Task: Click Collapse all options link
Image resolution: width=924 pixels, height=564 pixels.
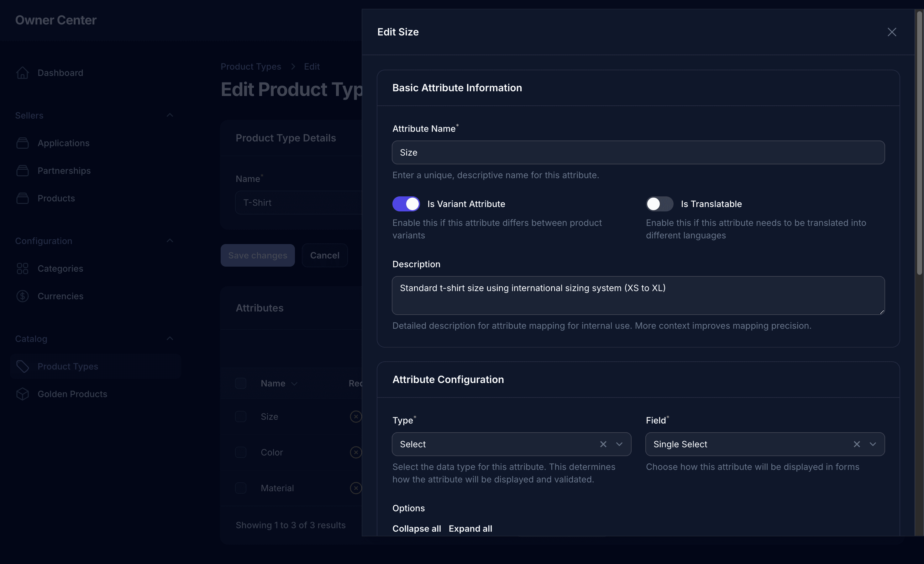Action: [417, 528]
